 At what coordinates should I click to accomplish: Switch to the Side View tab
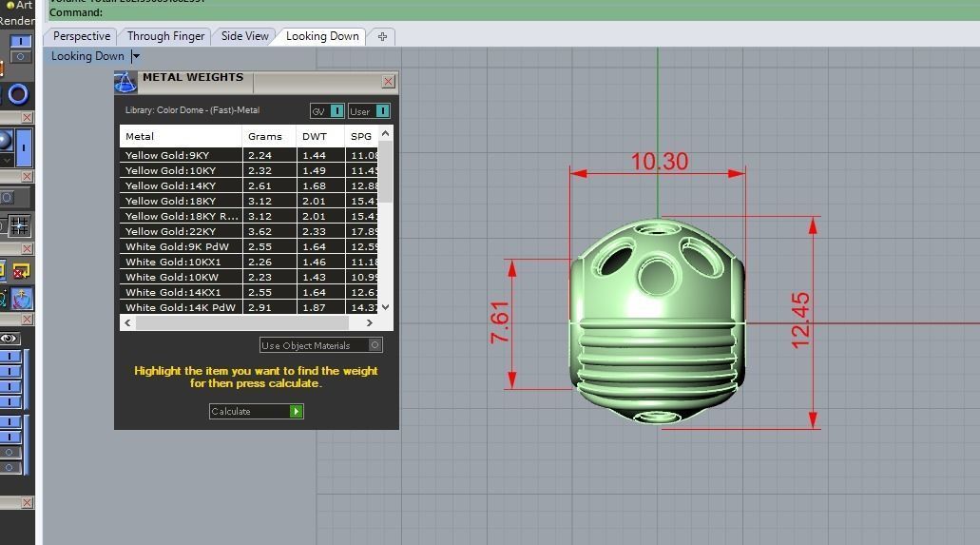point(244,36)
